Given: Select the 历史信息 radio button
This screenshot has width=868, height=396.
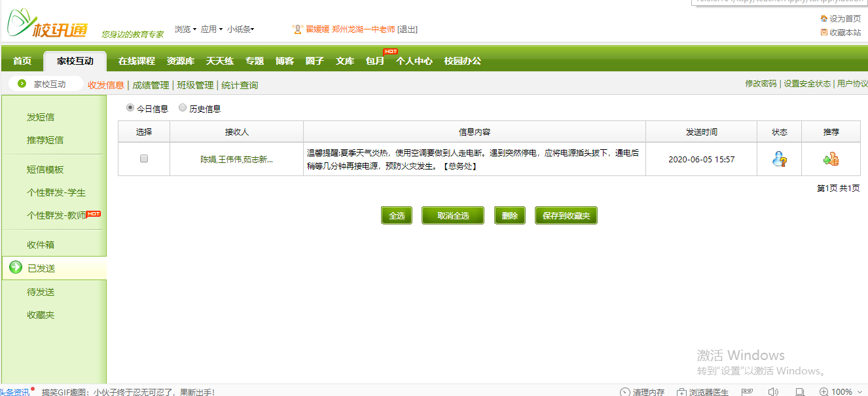Looking at the screenshot, I should pyautogui.click(x=183, y=108).
